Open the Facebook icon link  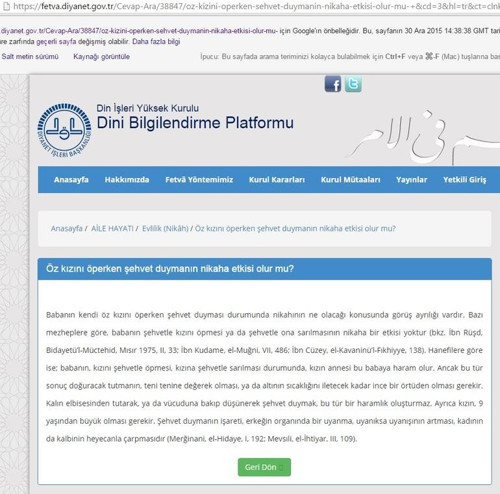click(333, 84)
